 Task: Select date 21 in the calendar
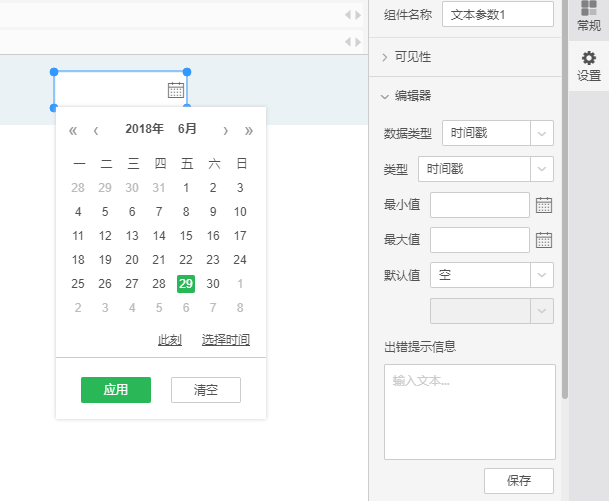coord(159,260)
